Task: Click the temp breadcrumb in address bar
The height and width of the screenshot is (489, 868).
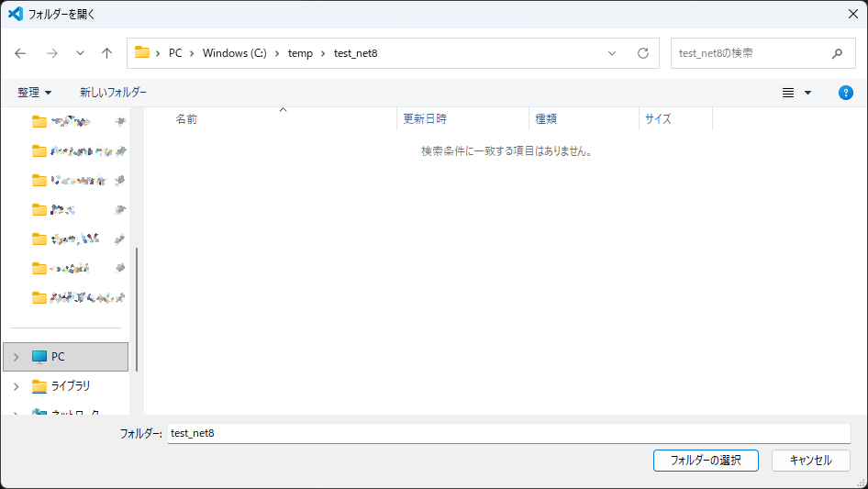Action: (300, 53)
